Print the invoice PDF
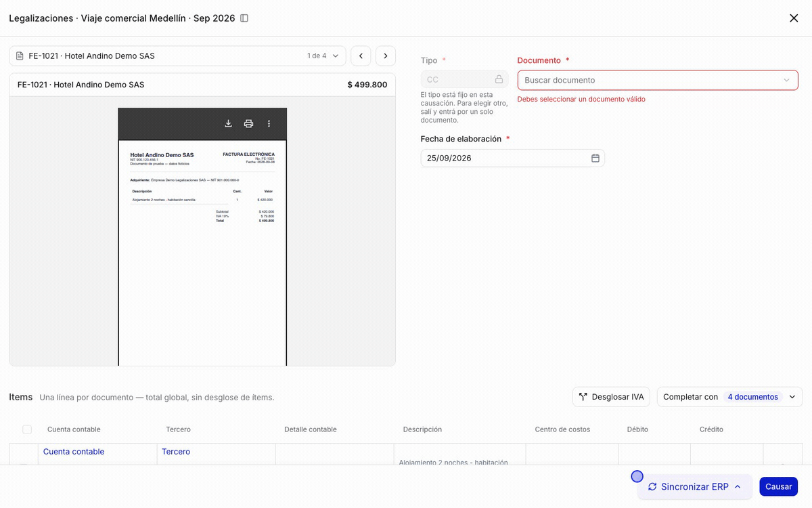This screenshot has width=812, height=508. click(248, 123)
